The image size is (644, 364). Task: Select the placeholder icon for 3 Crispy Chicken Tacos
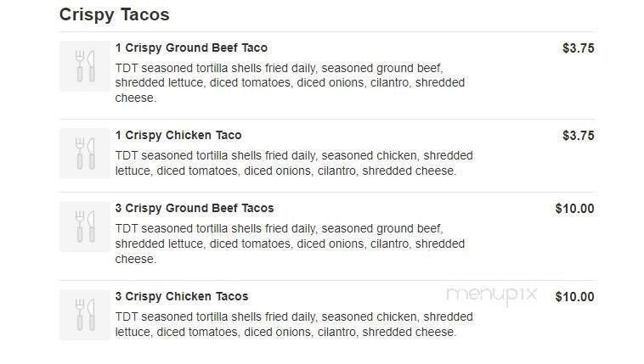(85, 314)
